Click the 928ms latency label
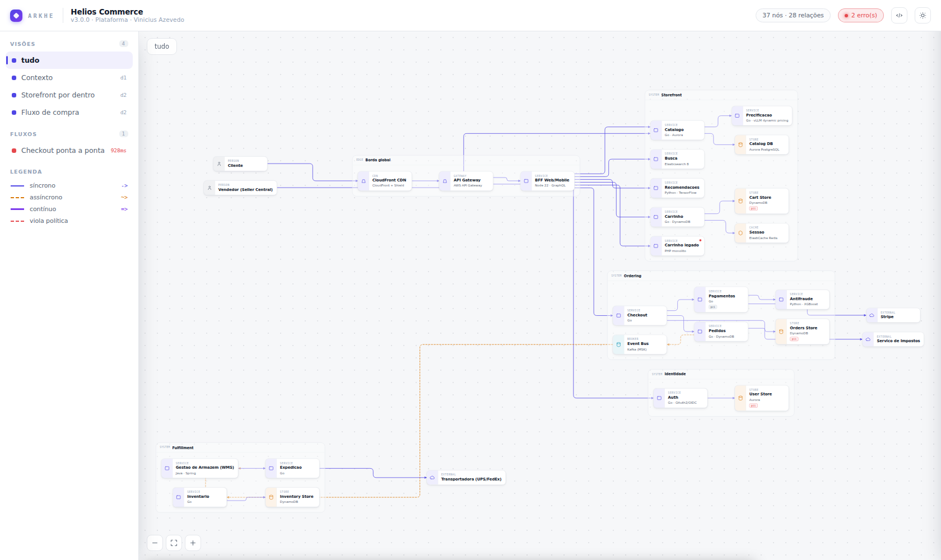Screen dimensions: 941x560 118,151
